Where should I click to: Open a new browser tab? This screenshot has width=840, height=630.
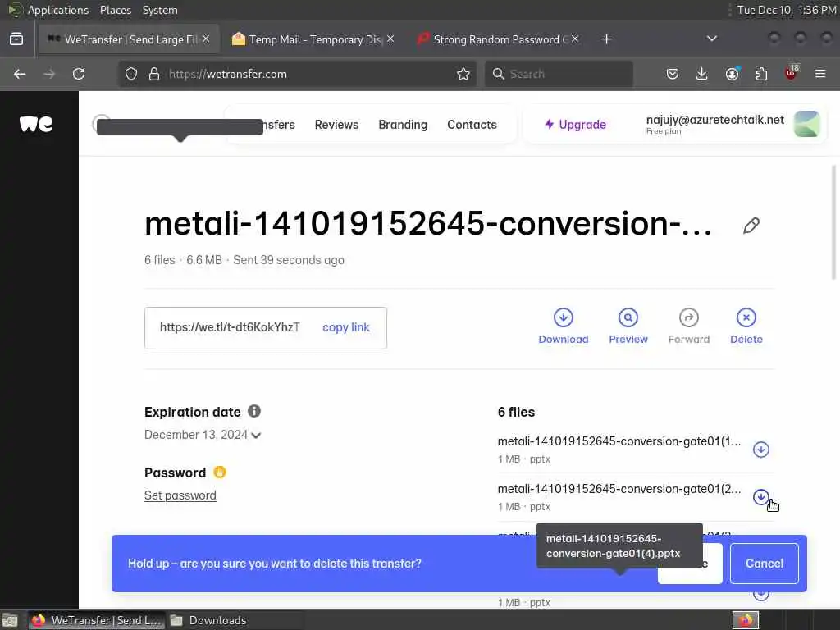606,39
